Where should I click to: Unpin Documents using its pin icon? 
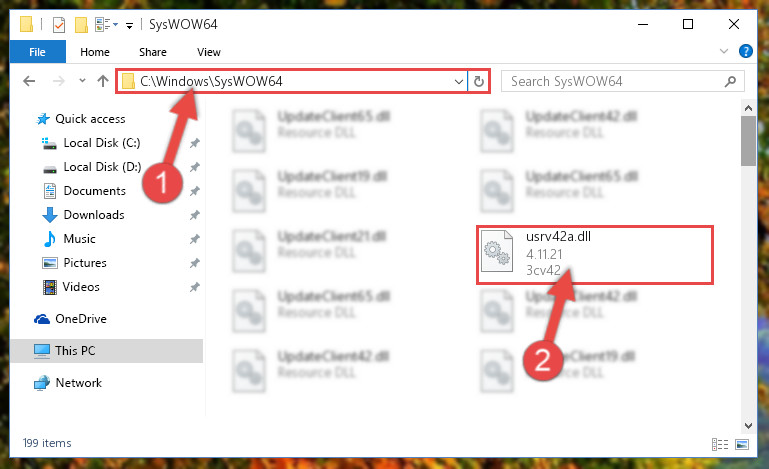195,191
